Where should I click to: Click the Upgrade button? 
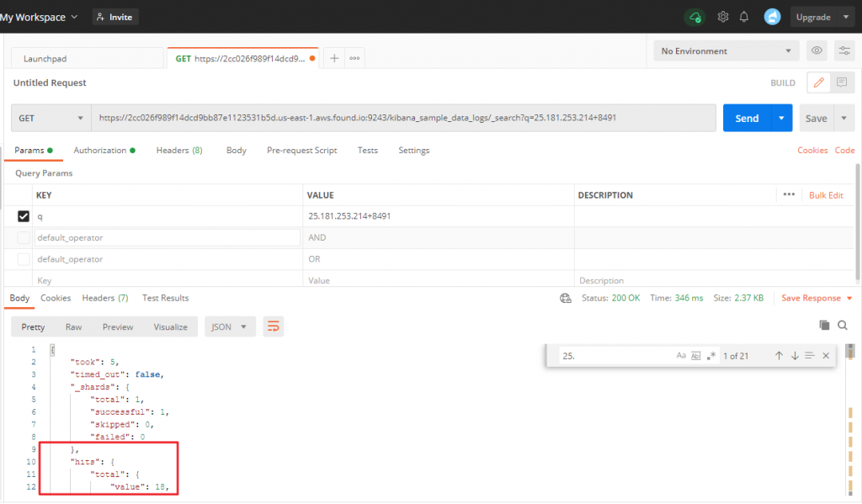(814, 17)
